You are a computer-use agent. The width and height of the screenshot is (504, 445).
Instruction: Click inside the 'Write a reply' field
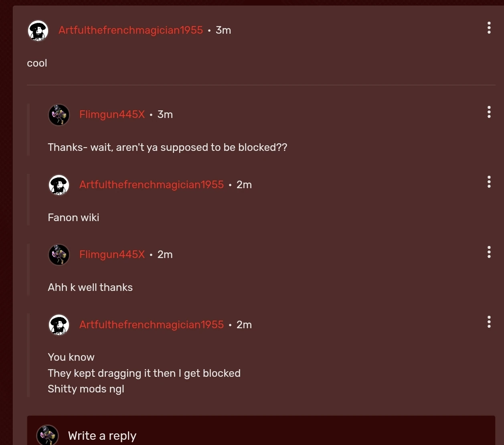click(x=102, y=436)
